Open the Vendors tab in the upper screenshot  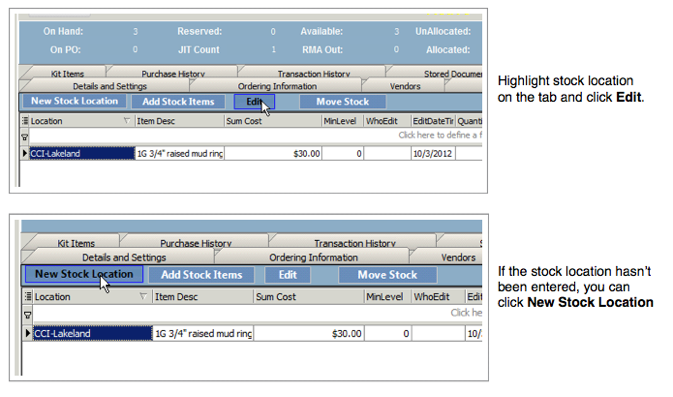tap(405, 86)
